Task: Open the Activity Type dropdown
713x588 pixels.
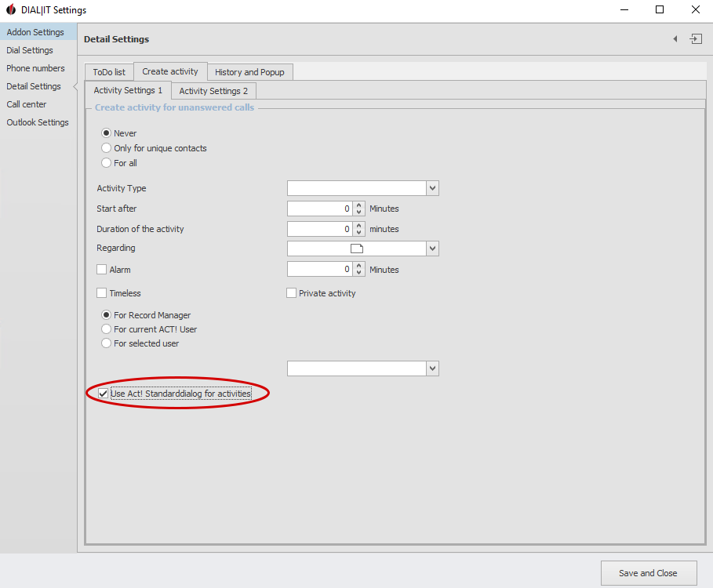Action: [x=432, y=188]
